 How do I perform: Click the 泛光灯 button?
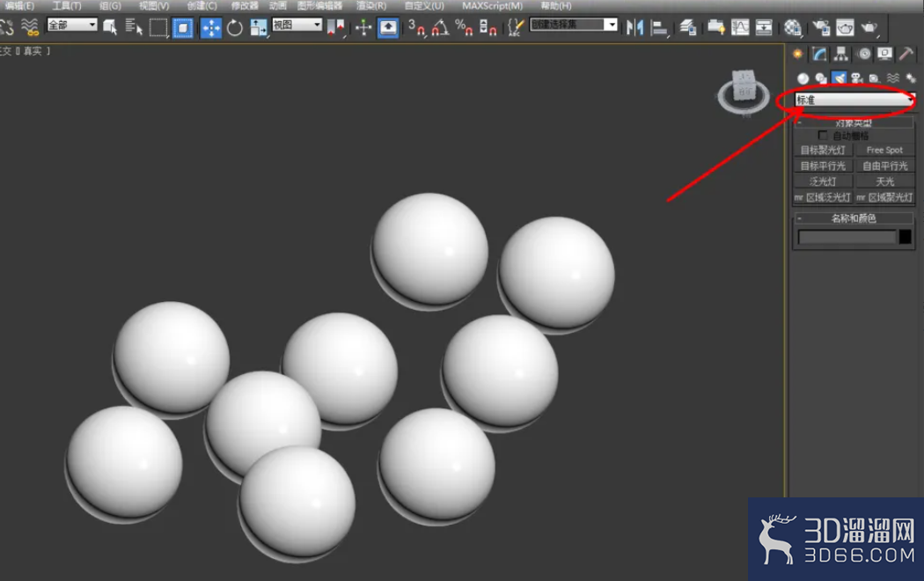click(823, 181)
